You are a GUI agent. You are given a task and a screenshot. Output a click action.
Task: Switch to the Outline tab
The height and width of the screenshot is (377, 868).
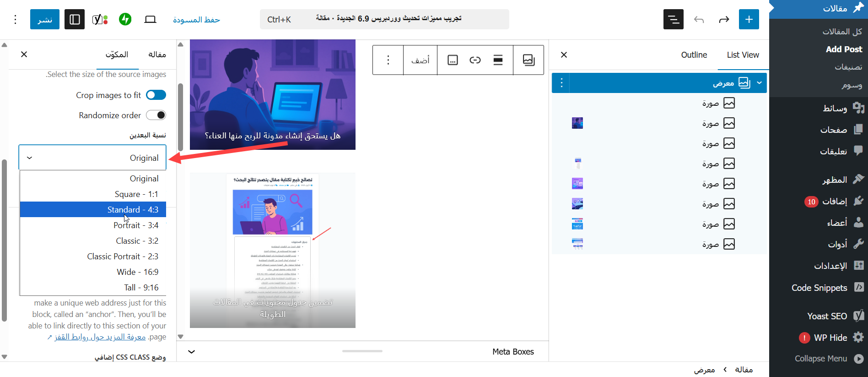coord(694,55)
